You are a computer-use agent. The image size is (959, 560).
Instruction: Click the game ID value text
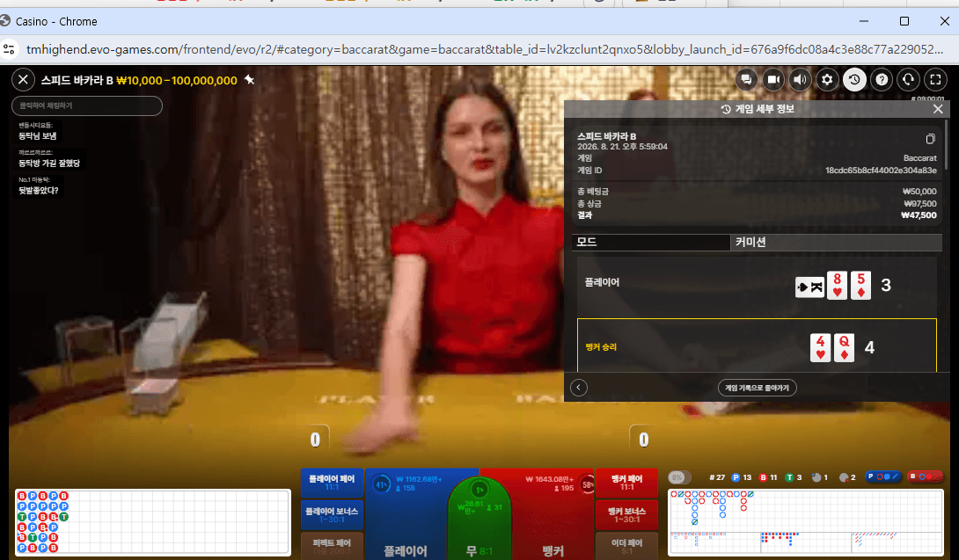pyautogui.click(x=881, y=171)
